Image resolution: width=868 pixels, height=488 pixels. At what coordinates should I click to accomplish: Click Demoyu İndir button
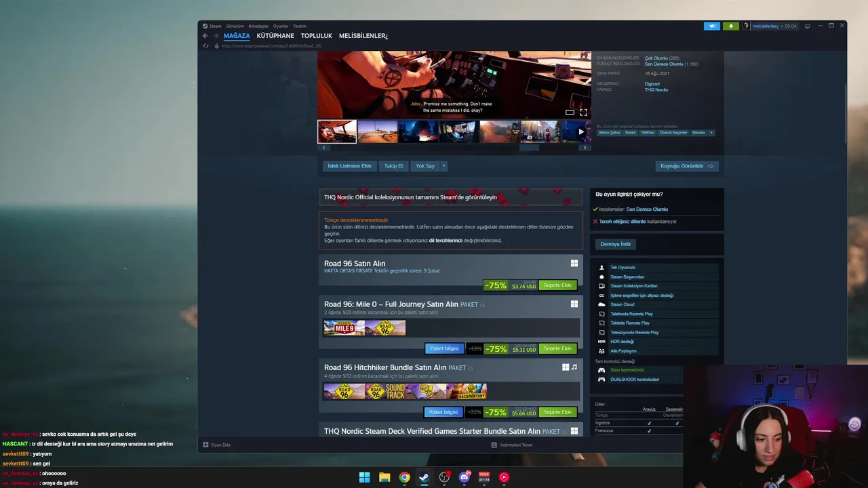(x=616, y=244)
